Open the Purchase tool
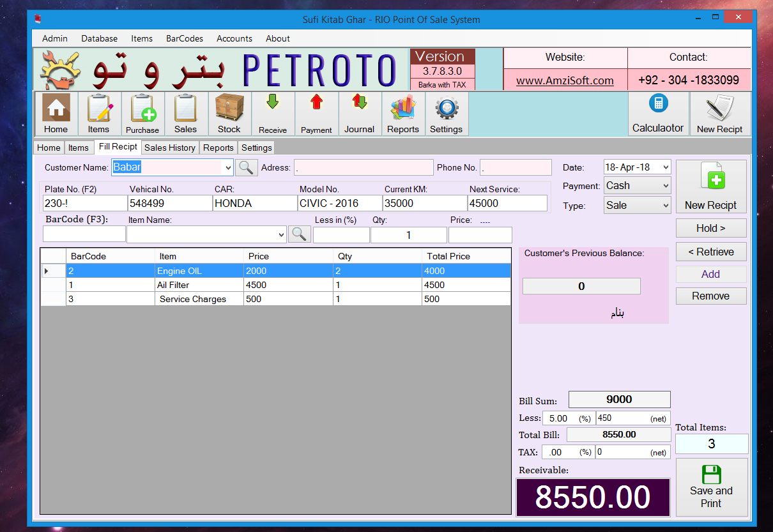Screen dimensions: 773x532 (x=142, y=113)
